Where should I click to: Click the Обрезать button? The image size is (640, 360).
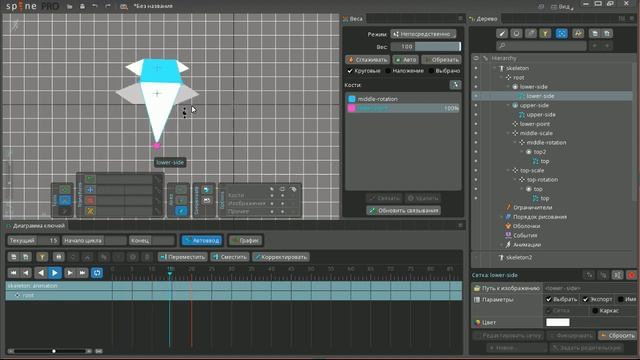[441, 60]
